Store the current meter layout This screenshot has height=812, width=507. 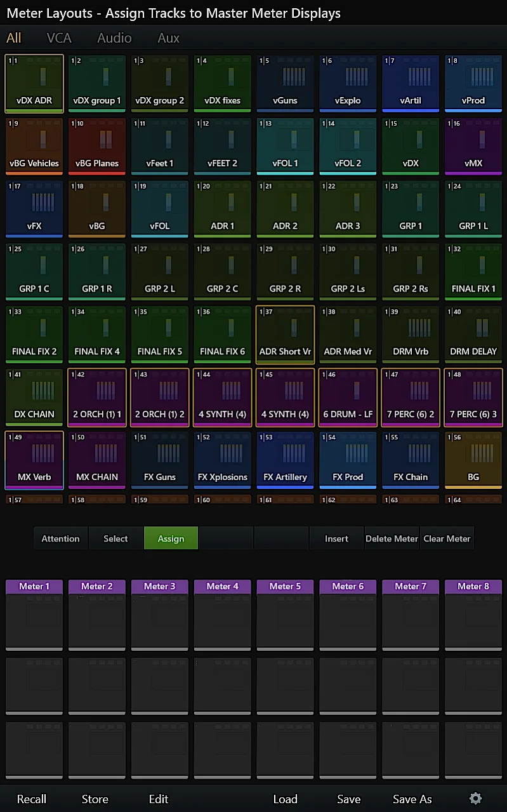tap(95, 799)
